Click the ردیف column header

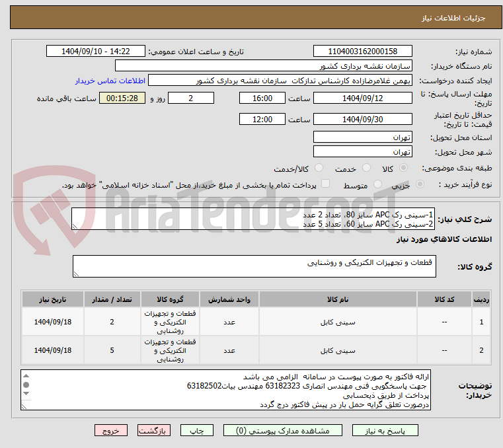click(x=481, y=299)
